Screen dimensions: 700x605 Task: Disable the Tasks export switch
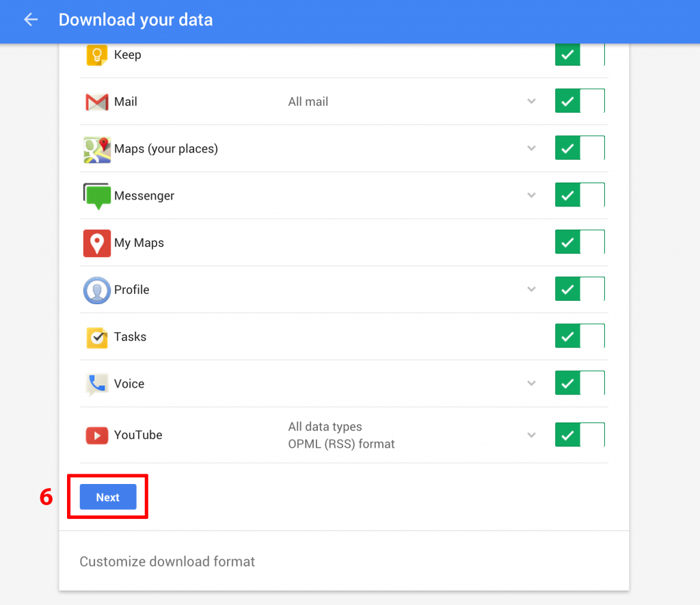click(580, 336)
